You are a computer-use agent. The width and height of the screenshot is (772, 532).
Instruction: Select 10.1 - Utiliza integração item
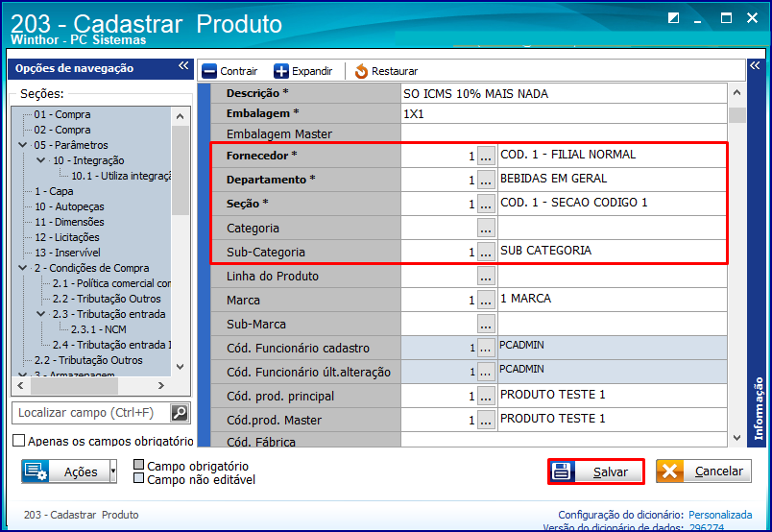click(121, 176)
